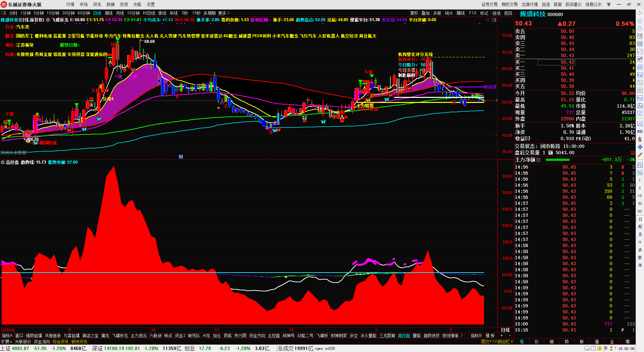Click the minus button to remove indicator pane
The width and height of the screenshot is (644, 352).
tap(510, 336)
